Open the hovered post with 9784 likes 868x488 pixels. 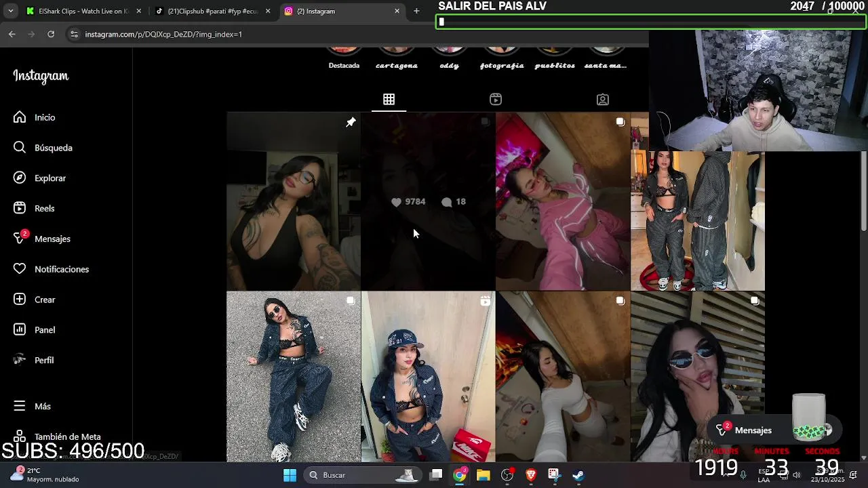coord(428,201)
